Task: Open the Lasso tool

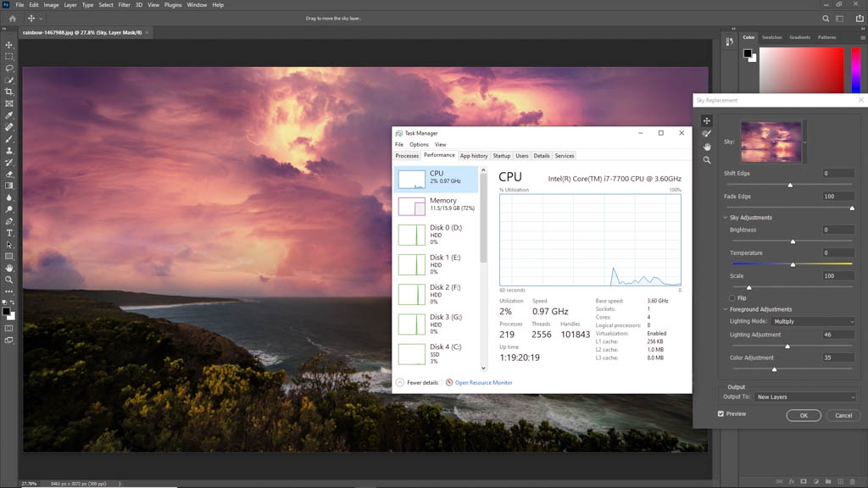Action: pyautogui.click(x=9, y=69)
